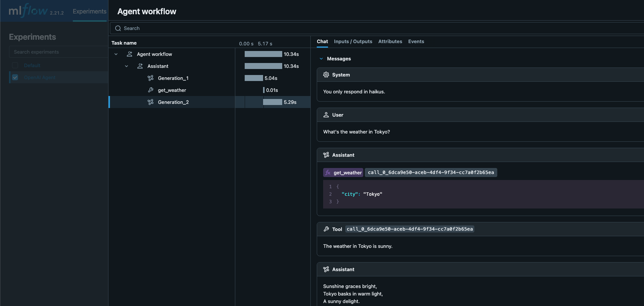Click the Search spans input field

375,28
